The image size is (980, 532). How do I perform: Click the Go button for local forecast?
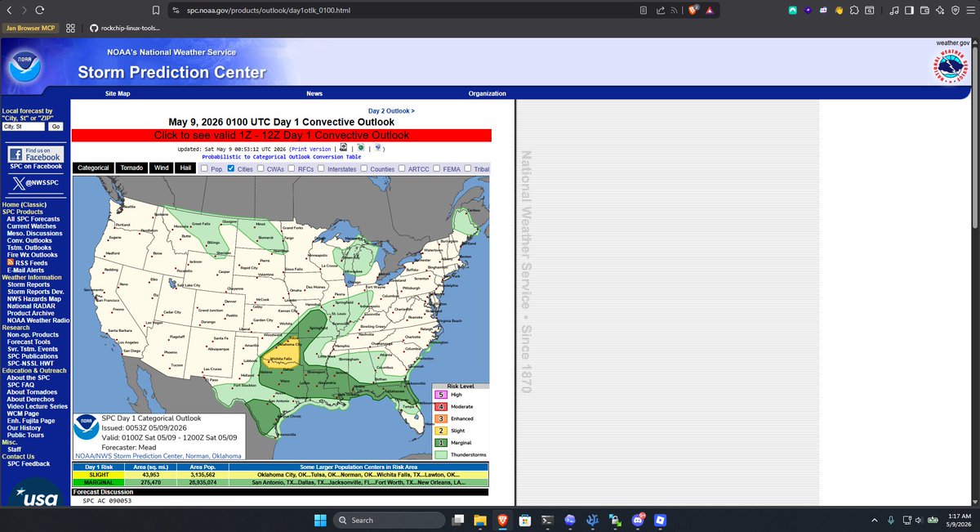56,127
